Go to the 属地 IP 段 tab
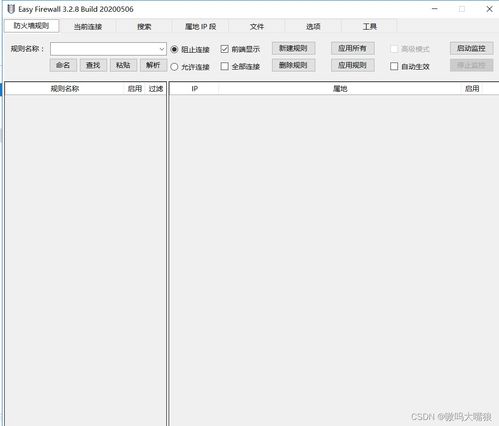This screenshot has width=499, height=426. pos(200,27)
